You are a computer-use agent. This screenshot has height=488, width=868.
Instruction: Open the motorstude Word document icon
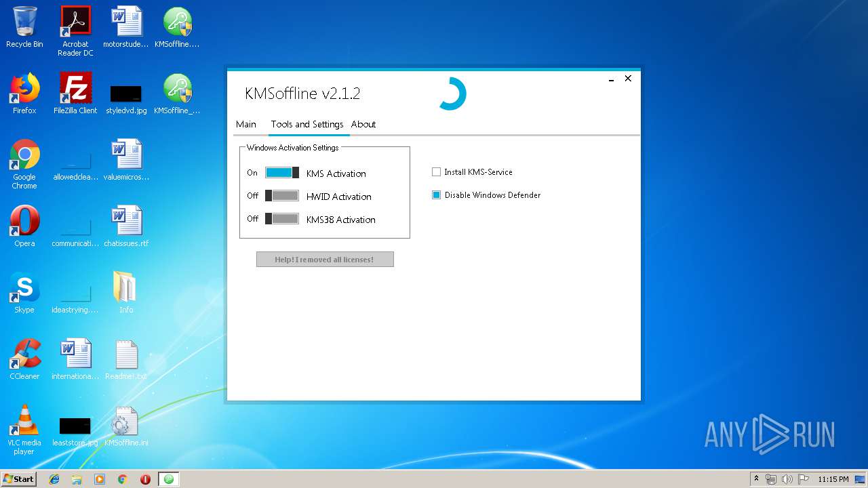coord(126,27)
